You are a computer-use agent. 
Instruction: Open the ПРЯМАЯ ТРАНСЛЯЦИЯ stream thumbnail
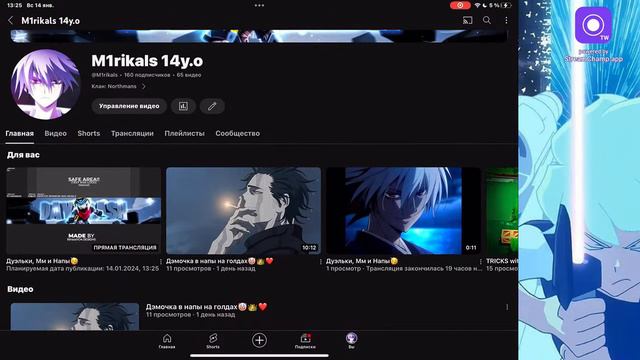point(83,211)
